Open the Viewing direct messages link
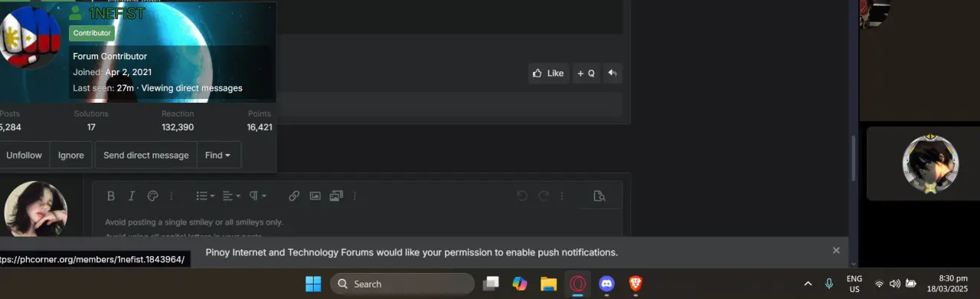The width and height of the screenshot is (980, 299). pyautogui.click(x=192, y=88)
